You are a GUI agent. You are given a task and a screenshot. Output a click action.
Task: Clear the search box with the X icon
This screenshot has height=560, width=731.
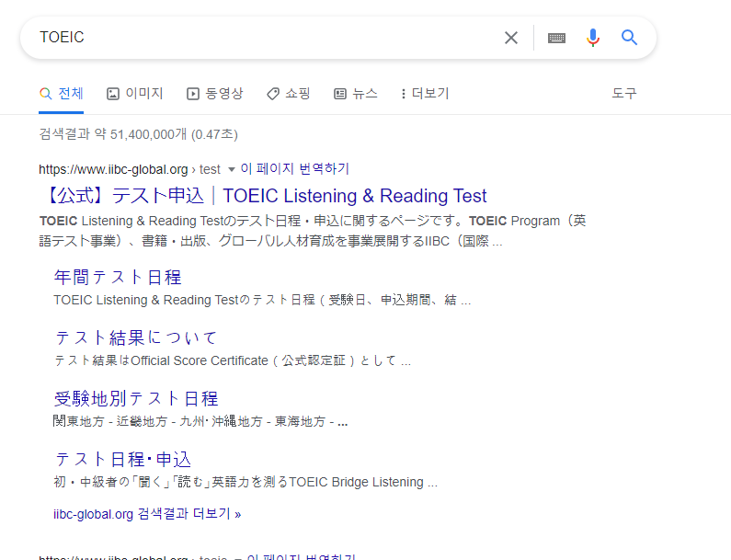[511, 38]
